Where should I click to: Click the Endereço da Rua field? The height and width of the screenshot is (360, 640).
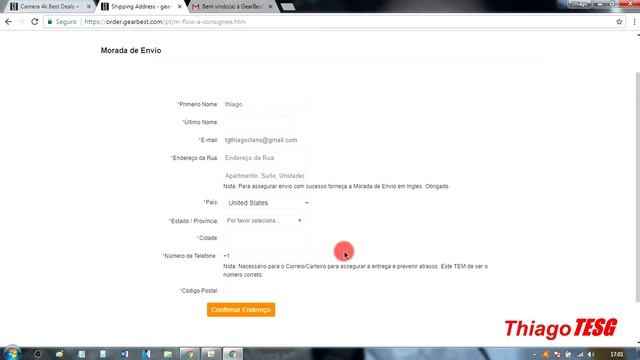[264, 158]
